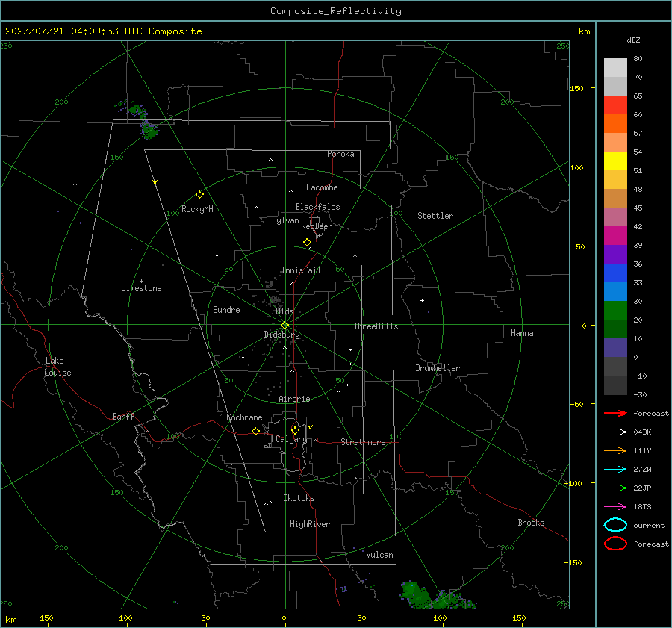Click the Stettler city label
This screenshot has height=628, width=672.
[x=435, y=216]
